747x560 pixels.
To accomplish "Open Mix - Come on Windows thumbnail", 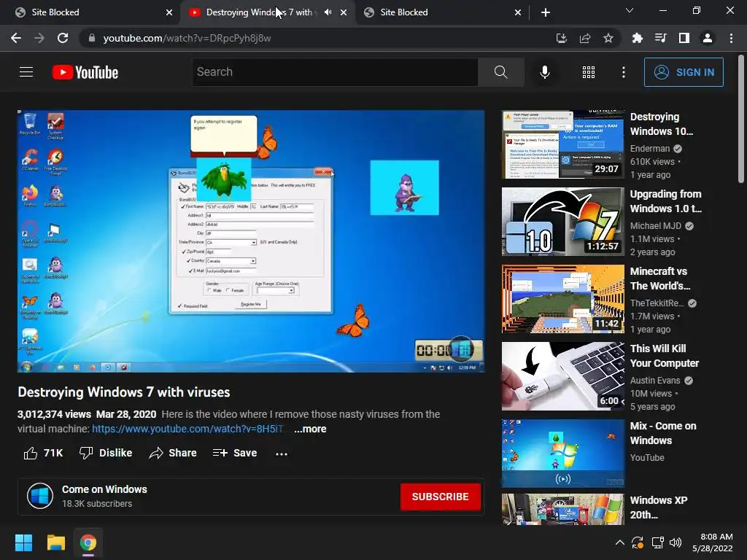I will (x=562, y=454).
